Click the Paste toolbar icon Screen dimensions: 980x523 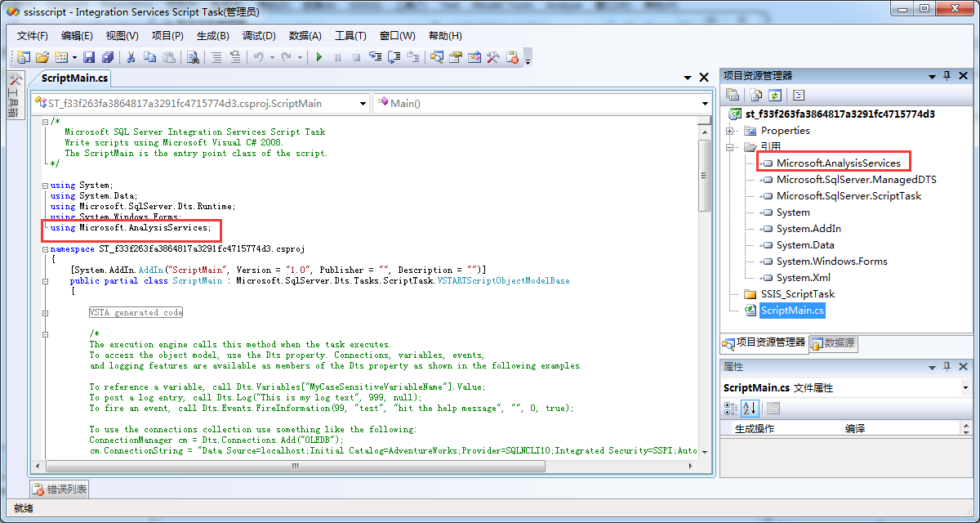tap(168, 57)
